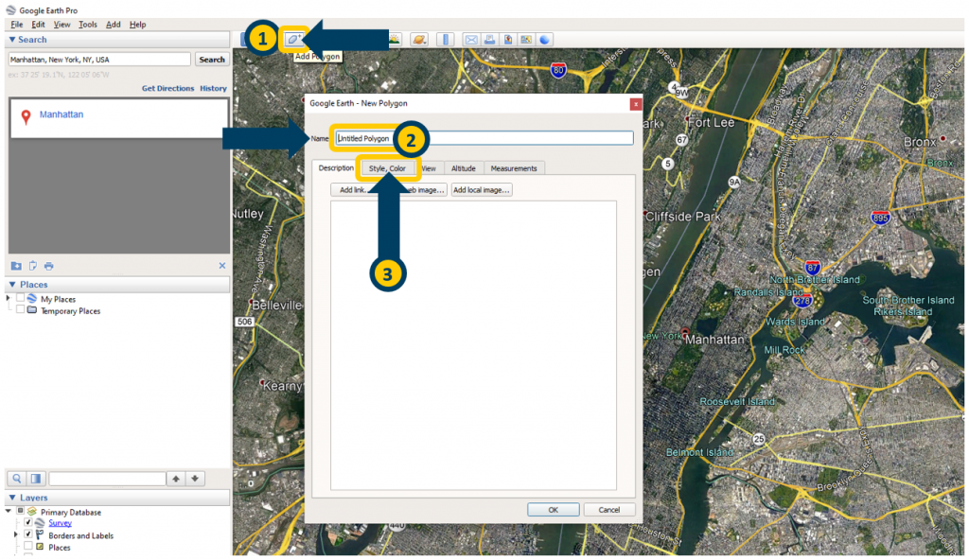Click the Survey layer link

click(59, 521)
